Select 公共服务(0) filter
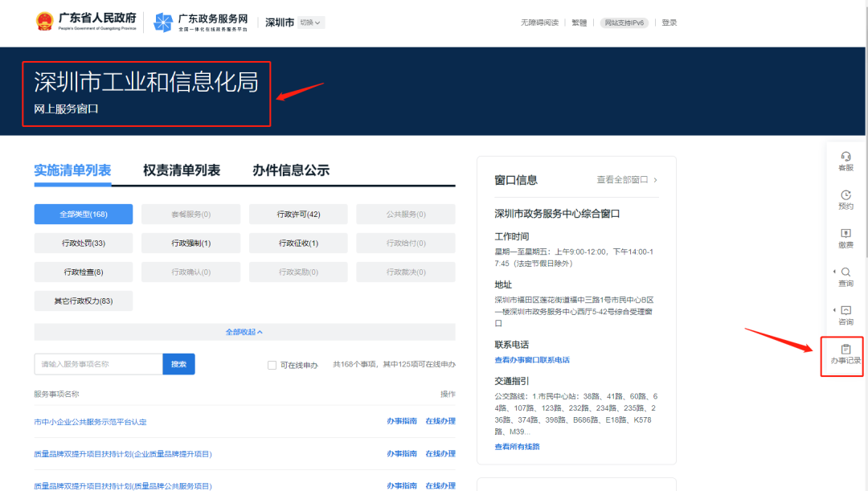 tap(406, 215)
